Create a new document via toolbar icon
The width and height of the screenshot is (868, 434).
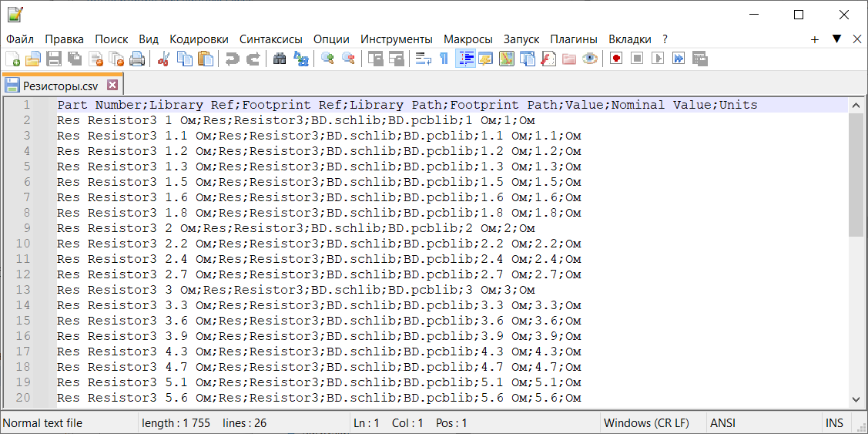(13, 59)
